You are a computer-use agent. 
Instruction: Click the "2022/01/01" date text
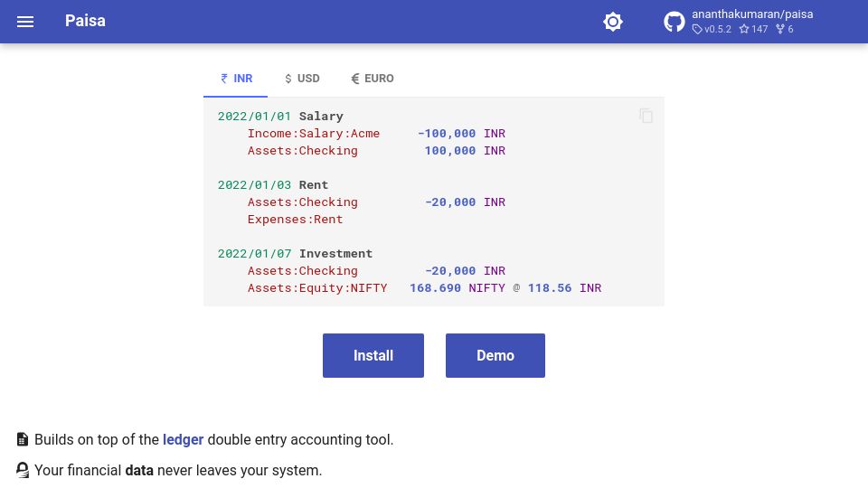click(254, 117)
